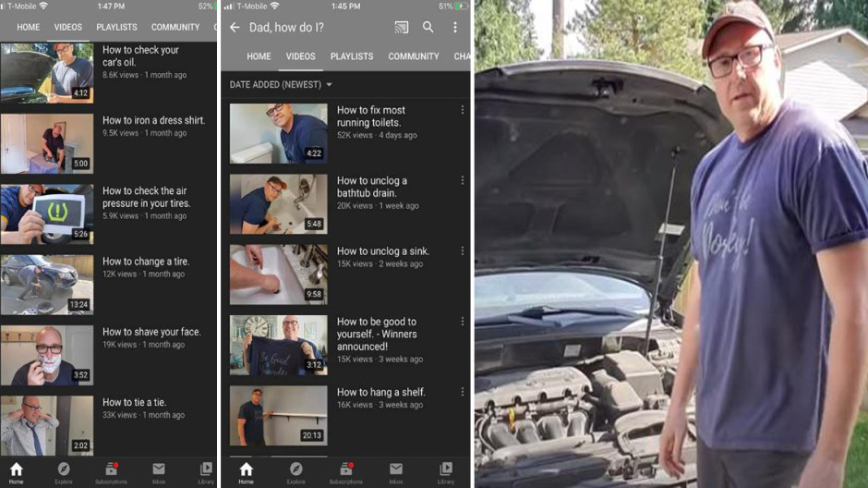Tap title How to fix most running toilets
The image size is (868, 488).
(371, 116)
